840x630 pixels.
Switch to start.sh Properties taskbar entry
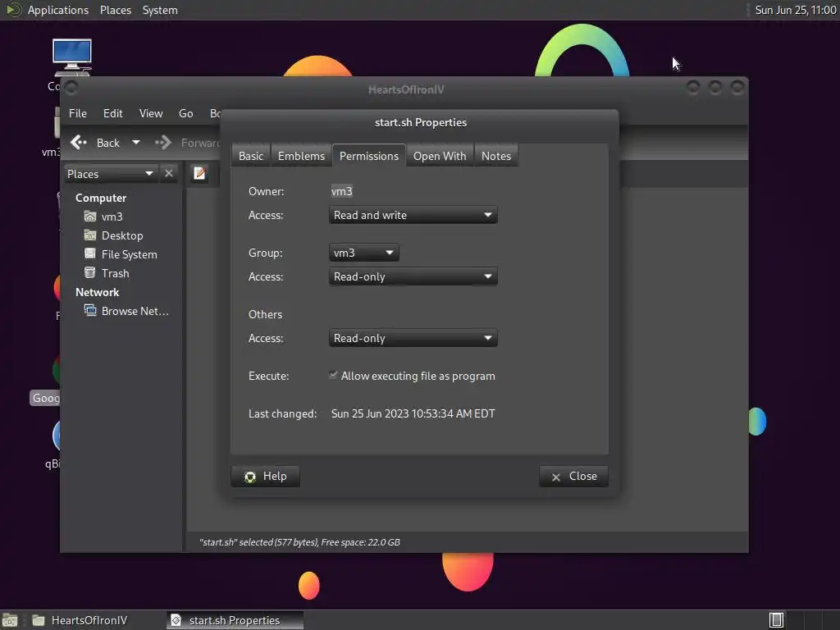[x=235, y=620]
